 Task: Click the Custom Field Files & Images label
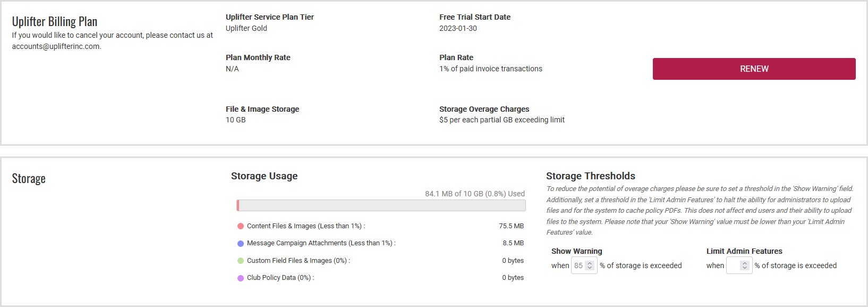pos(299,261)
